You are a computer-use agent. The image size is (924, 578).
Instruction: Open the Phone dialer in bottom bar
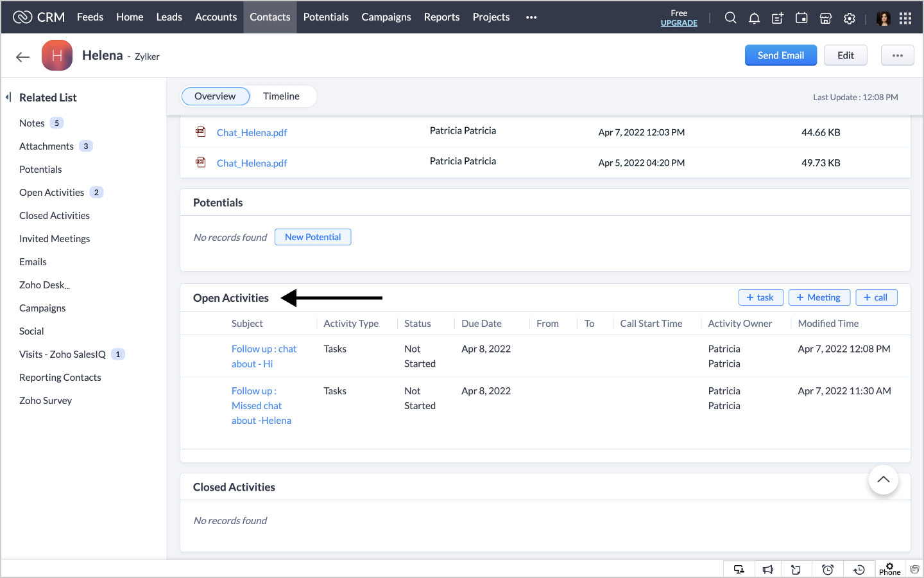tap(889, 569)
